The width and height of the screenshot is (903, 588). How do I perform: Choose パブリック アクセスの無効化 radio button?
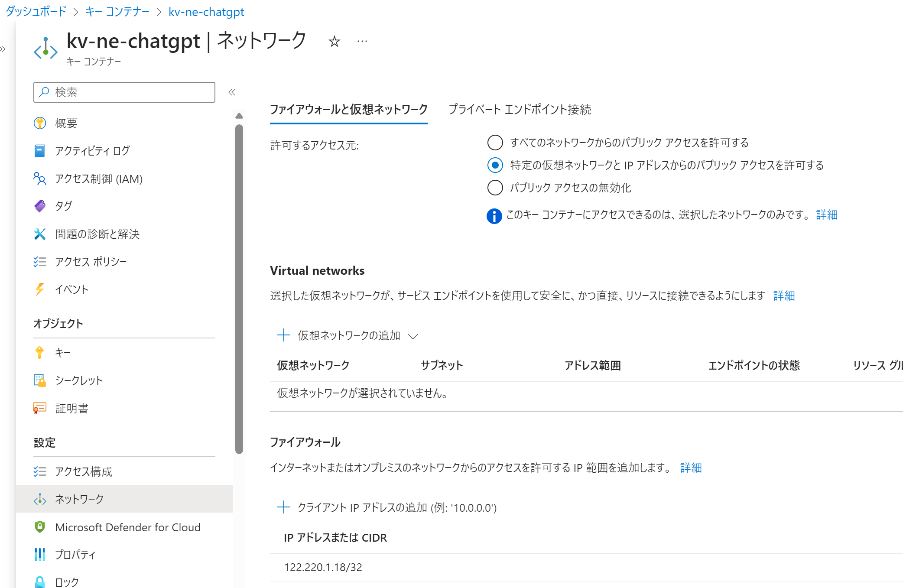point(495,188)
